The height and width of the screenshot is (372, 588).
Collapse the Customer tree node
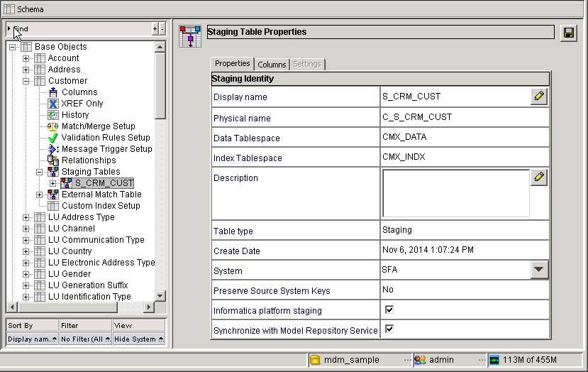tap(26, 81)
